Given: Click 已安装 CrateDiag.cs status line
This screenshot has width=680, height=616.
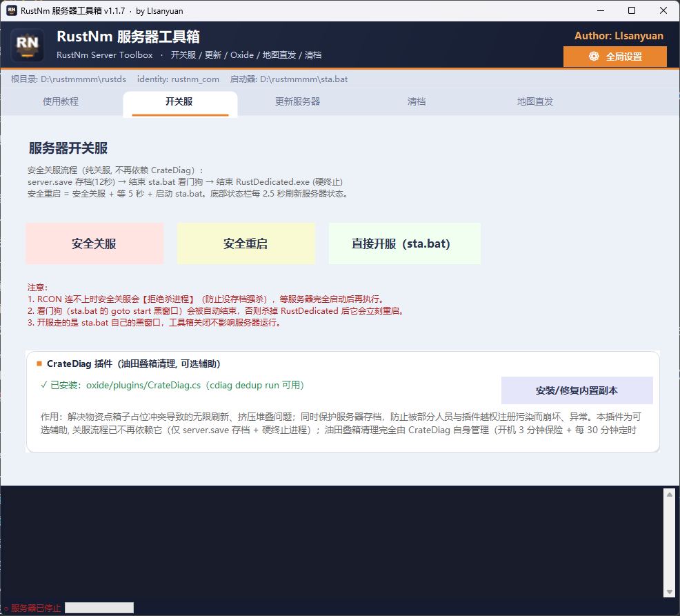Looking at the screenshot, I should click(x=172, y=385).
